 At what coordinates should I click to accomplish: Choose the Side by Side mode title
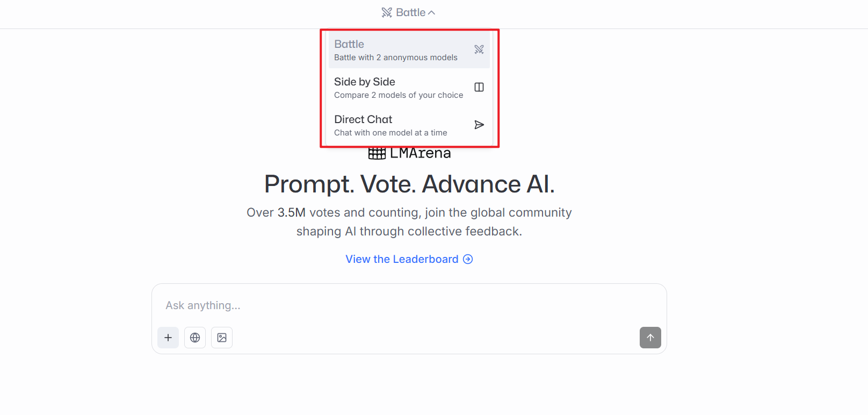365,82
